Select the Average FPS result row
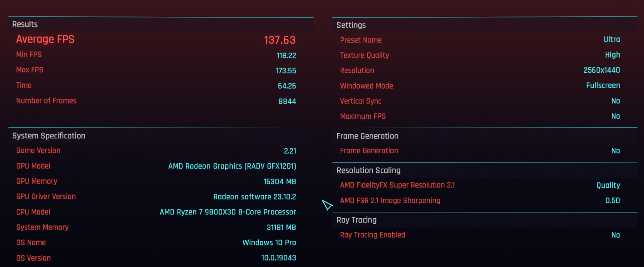This screenshot has width=644, height=267. 161,39
